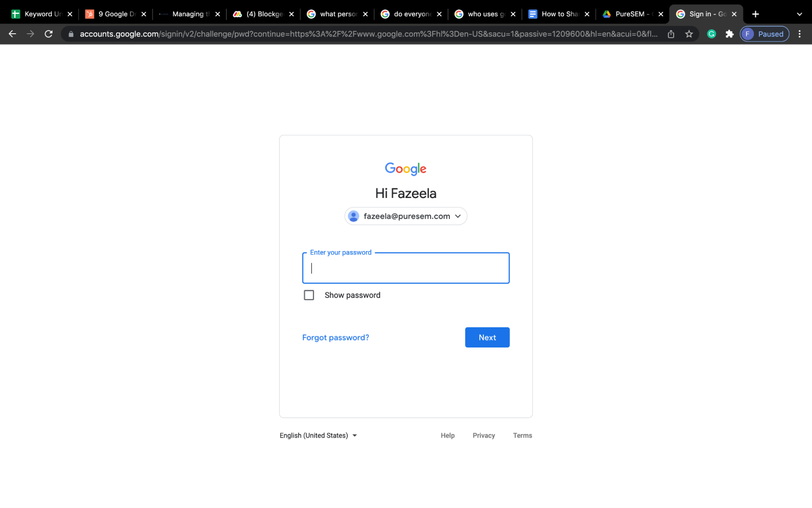Click the Google logo icon

(x=405, y=169)
